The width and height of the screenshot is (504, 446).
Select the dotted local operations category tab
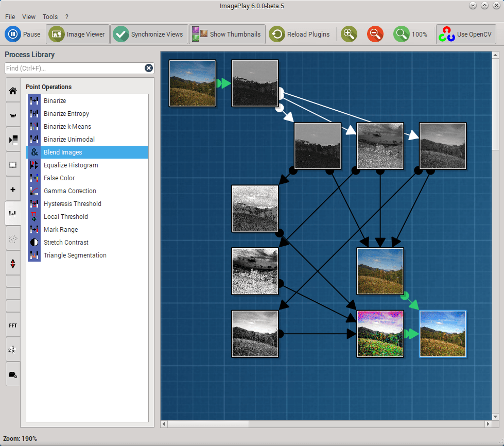click(x=13, y=238)
